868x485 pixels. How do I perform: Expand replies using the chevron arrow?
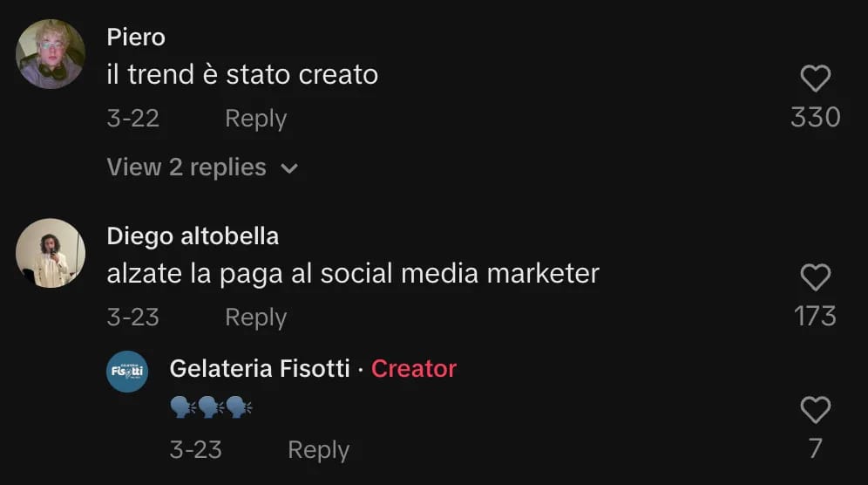(x=289, y=168)
